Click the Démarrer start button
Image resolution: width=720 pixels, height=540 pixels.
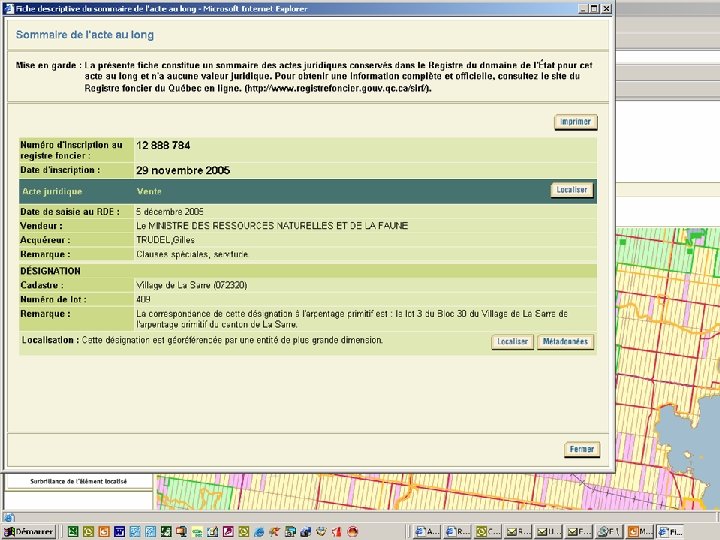click(28, 532)
